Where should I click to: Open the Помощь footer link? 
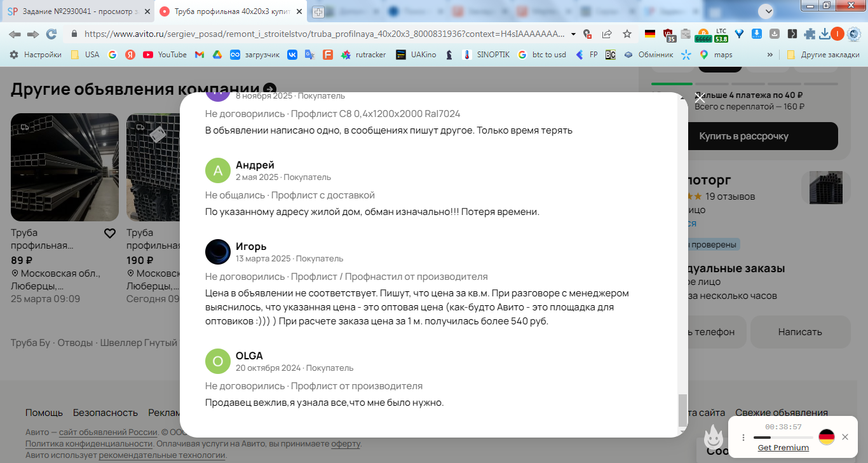44,412
